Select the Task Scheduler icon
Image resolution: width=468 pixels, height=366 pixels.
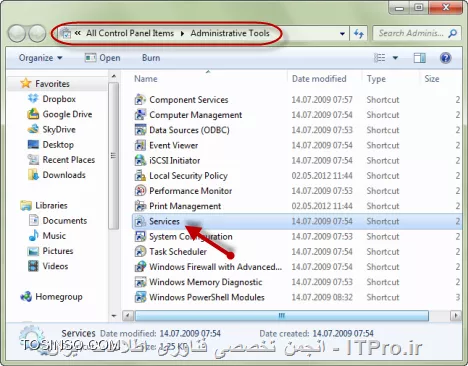tap(140, 252)
